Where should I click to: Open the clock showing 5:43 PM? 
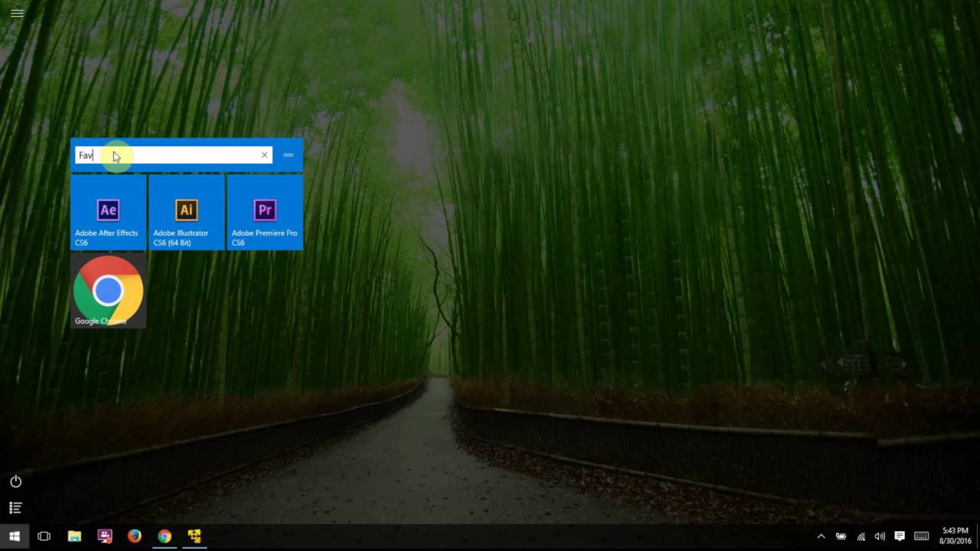click(955, 536)
